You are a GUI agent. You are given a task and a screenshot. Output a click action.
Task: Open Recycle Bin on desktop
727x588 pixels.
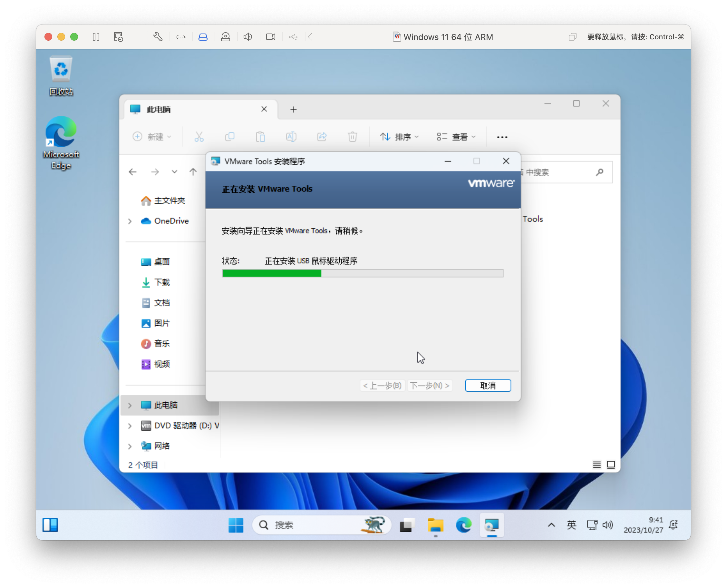[61, 75]
